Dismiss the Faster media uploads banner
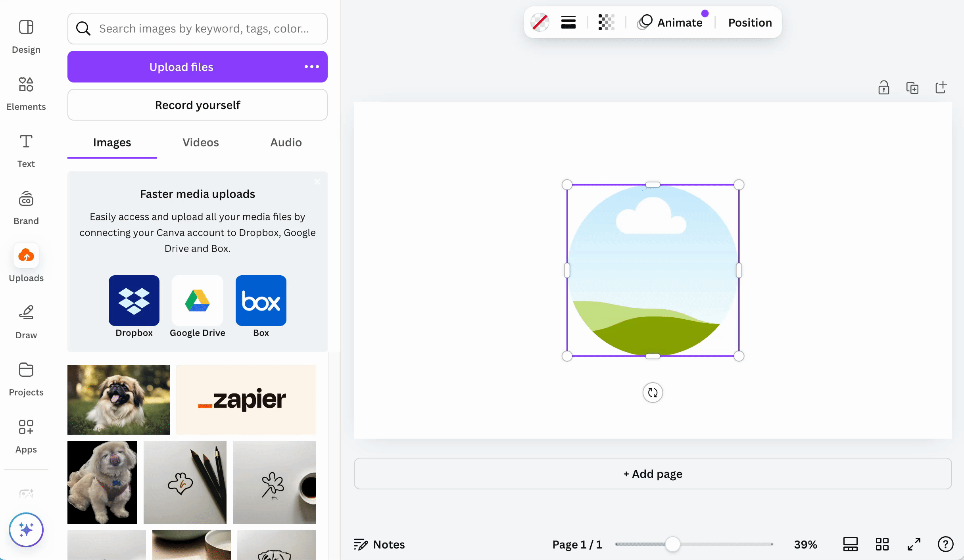 [317, 182]
